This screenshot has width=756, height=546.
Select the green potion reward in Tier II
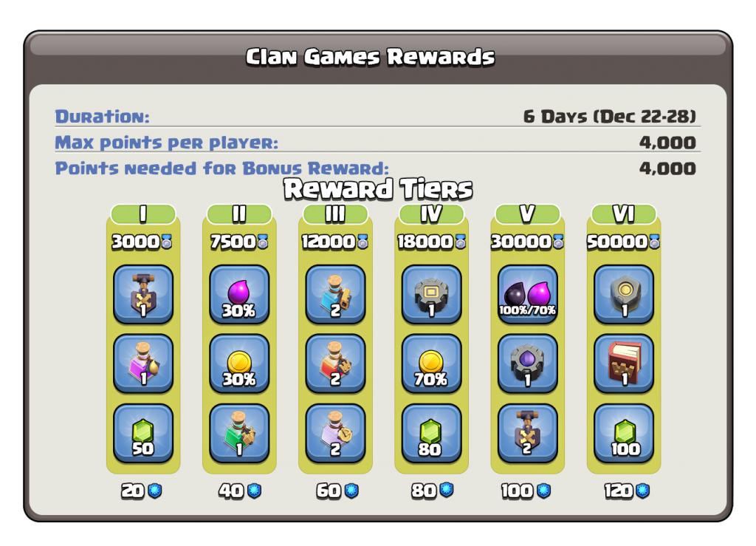(x=239, y=433)
